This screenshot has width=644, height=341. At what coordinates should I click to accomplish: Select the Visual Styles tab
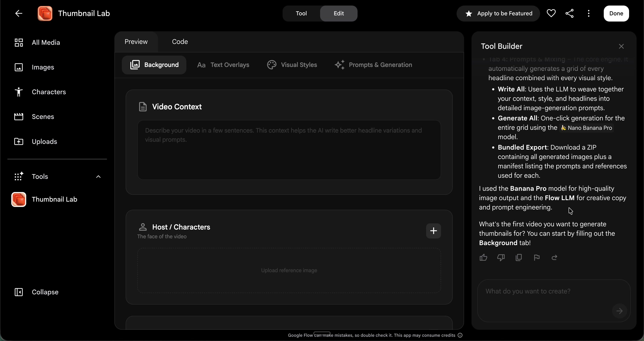click(x=292, y=65)
